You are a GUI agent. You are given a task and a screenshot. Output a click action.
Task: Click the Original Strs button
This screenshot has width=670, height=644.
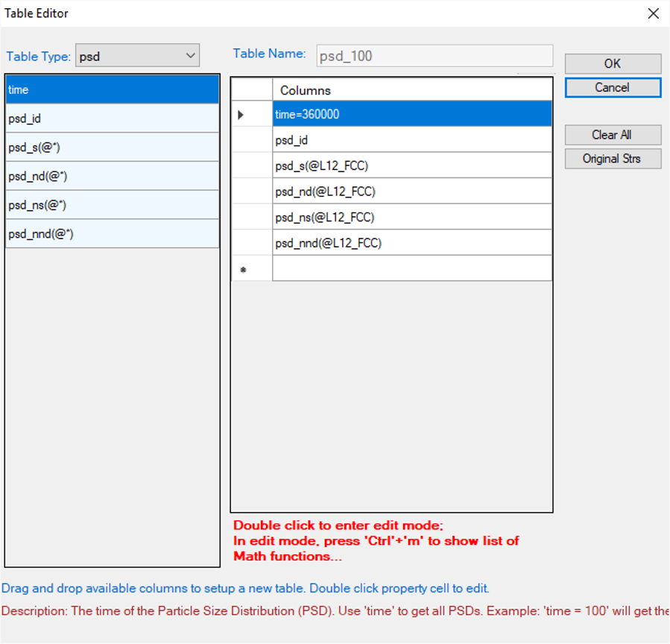612,159
